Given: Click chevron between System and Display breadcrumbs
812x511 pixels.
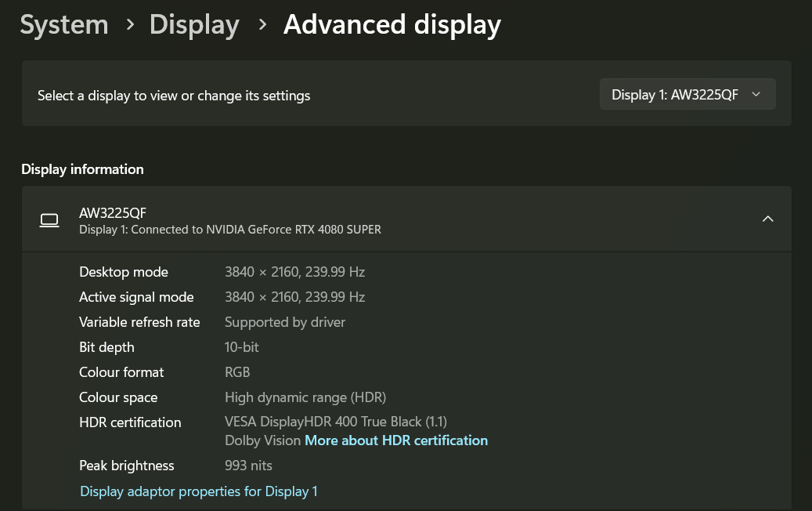Looking at the screenshot, I should [x=130, y=25].
